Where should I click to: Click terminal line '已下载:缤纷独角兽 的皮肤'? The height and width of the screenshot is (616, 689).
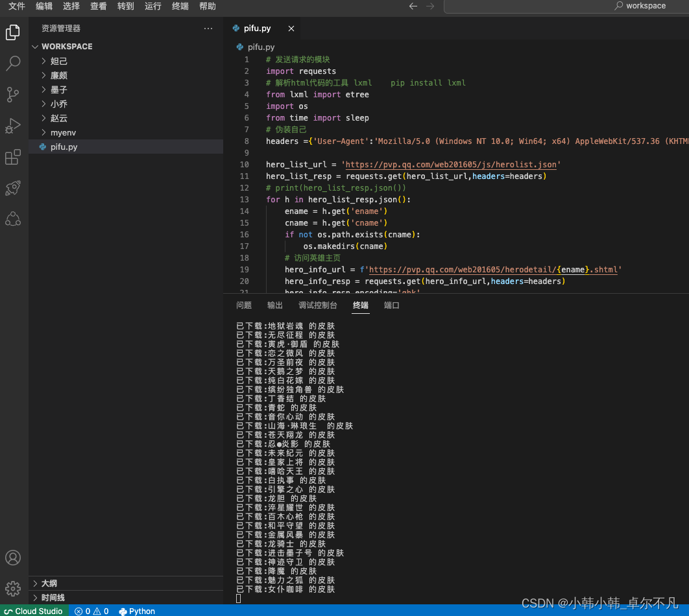[x=290, y=390]
